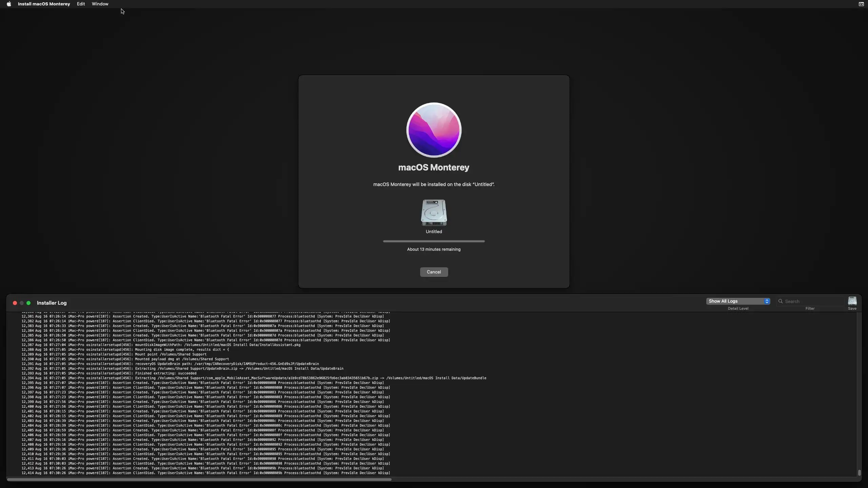
Task: Click the log's vertical scrollbar thumb
Action: pyautogui.click(x=859, y=472)
